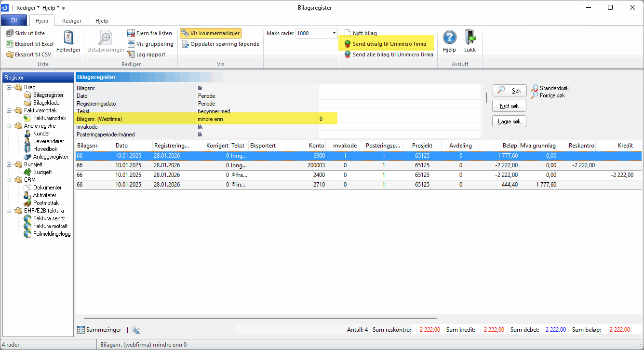
Task: Click the copy icon beside Summeringer
Action: (x=136, y=330)
